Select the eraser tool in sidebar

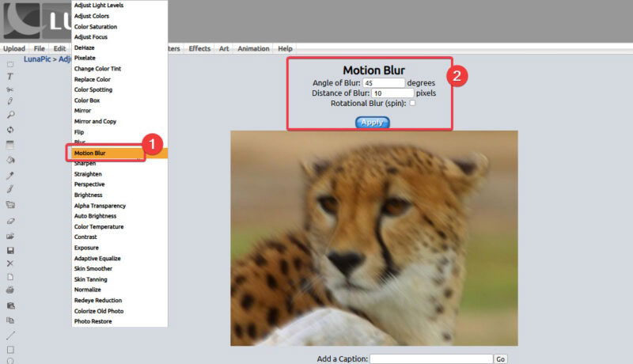tap(10, 221)
